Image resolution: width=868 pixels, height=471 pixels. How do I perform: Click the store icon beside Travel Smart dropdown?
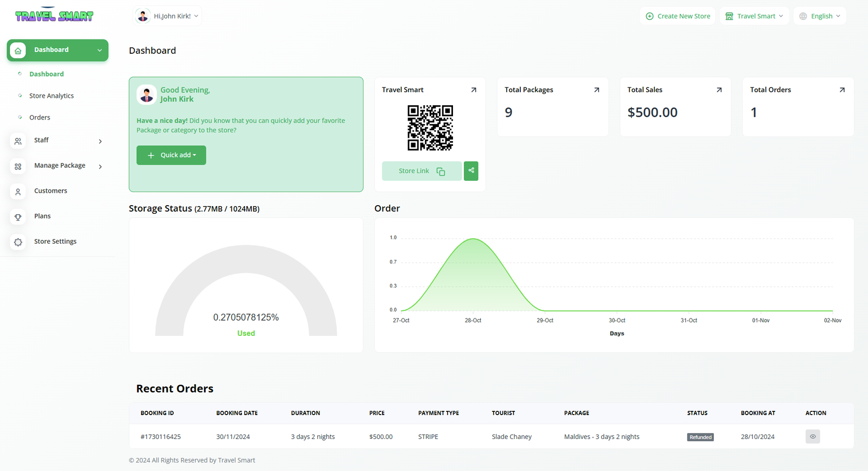coord(729,16)
